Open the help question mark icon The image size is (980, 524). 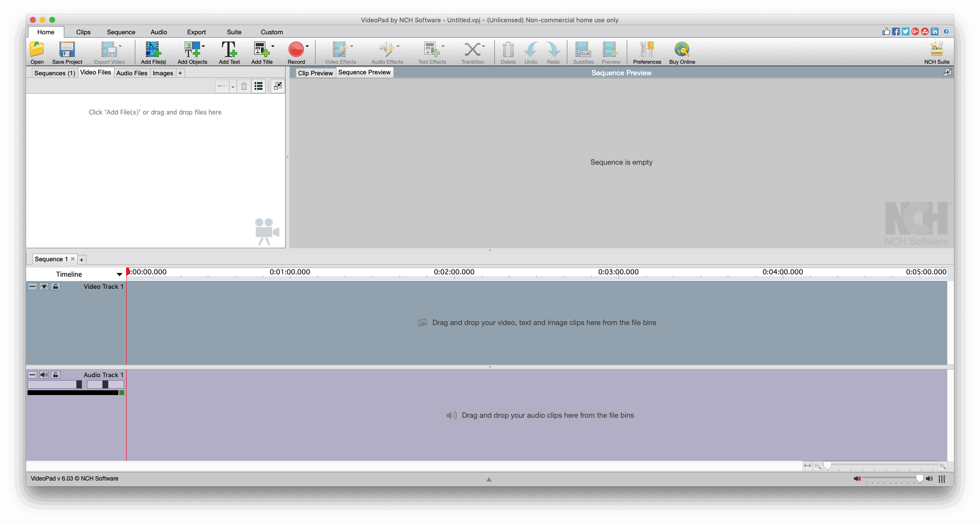point(946,31)
